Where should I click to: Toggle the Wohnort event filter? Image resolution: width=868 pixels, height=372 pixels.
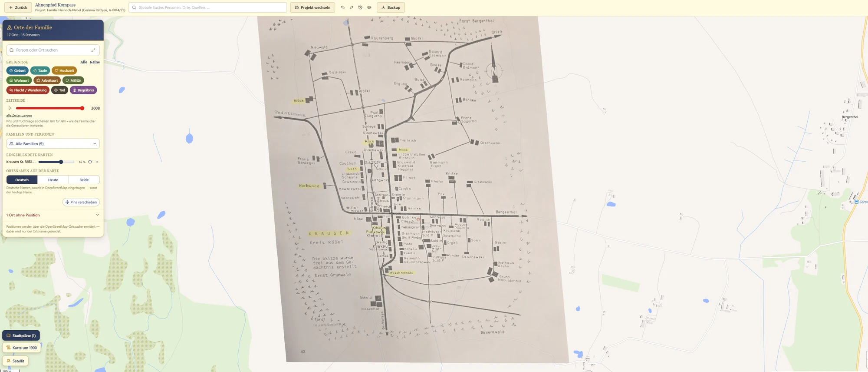19,80
